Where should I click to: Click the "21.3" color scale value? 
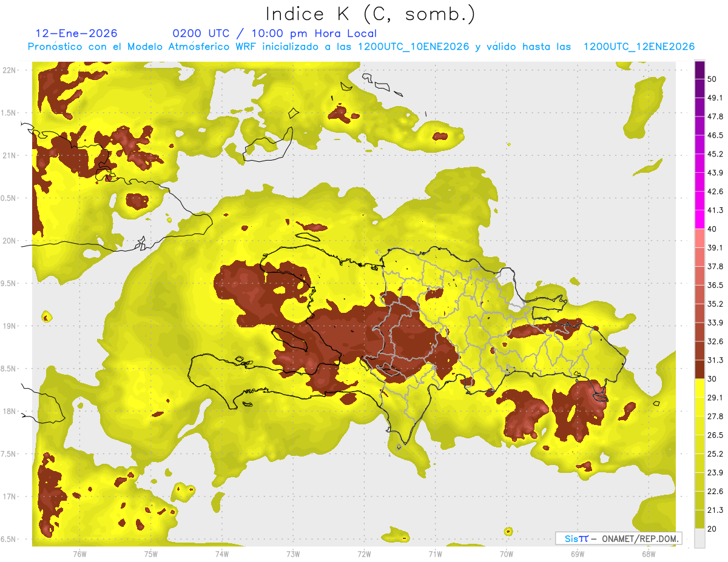point(715,510)
